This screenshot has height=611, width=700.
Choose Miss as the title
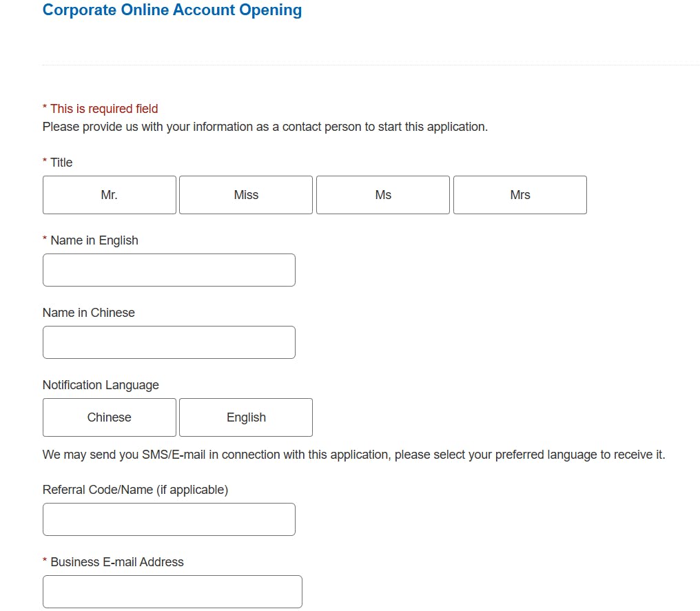(246, 195)
